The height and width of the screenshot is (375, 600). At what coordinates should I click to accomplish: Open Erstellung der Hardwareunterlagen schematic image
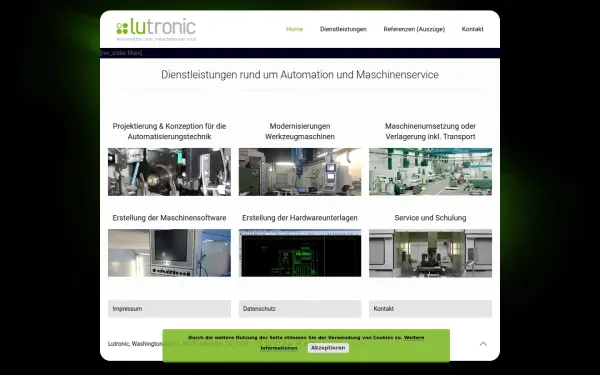(x=300, y=253)
